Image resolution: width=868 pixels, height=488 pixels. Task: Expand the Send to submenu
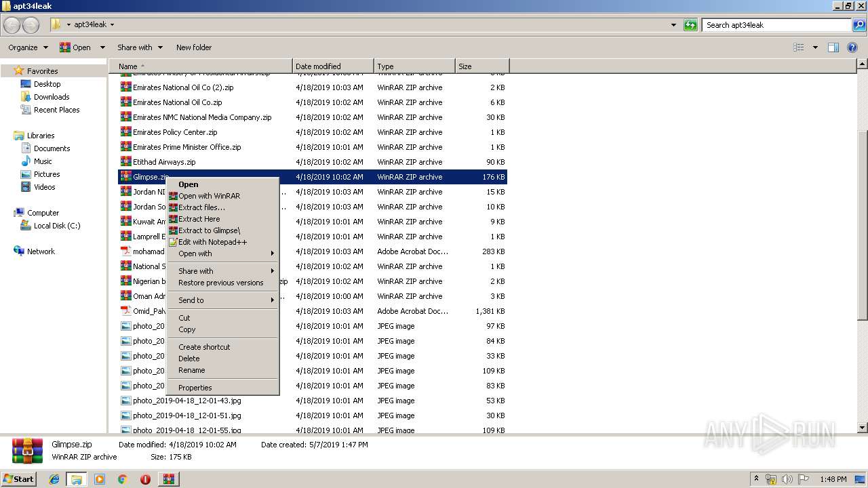223,300
